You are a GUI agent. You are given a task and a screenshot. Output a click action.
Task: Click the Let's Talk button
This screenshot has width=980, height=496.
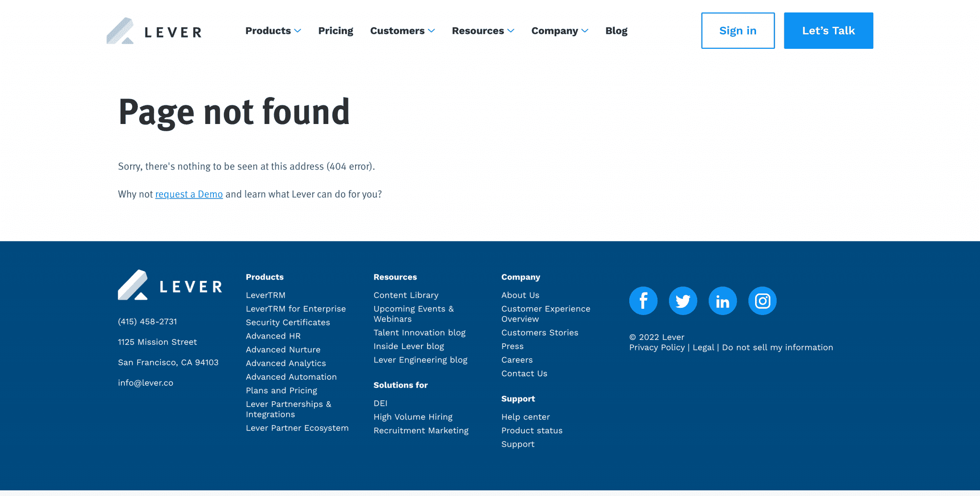828,31
